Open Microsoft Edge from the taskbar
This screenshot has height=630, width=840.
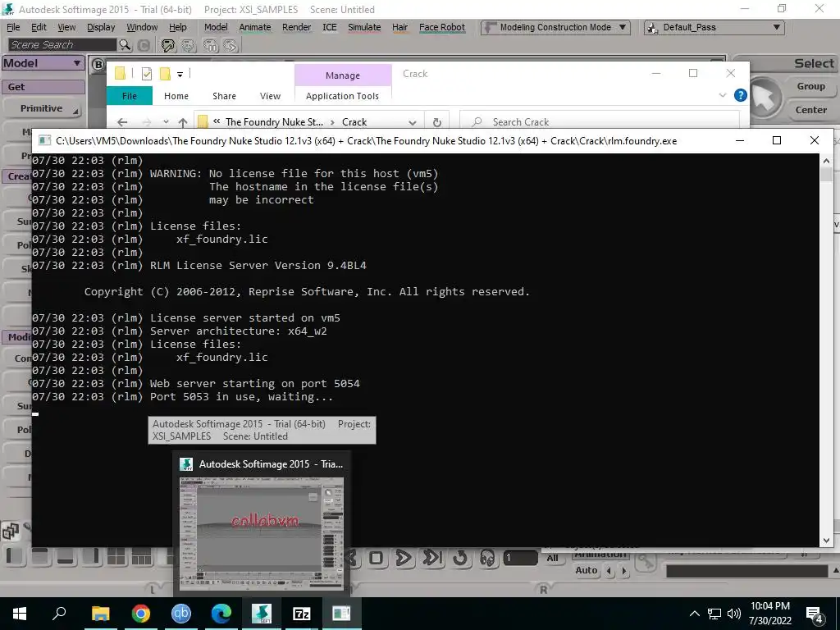[221, 614]
